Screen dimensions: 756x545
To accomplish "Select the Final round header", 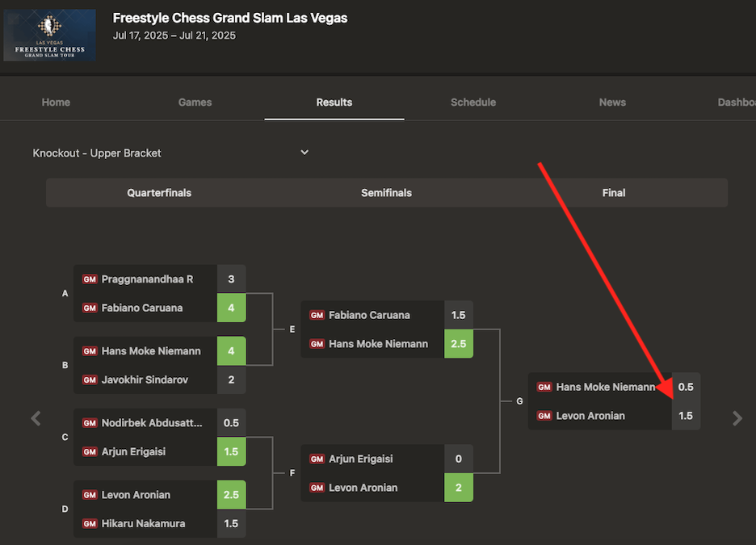I will [614, 193].
